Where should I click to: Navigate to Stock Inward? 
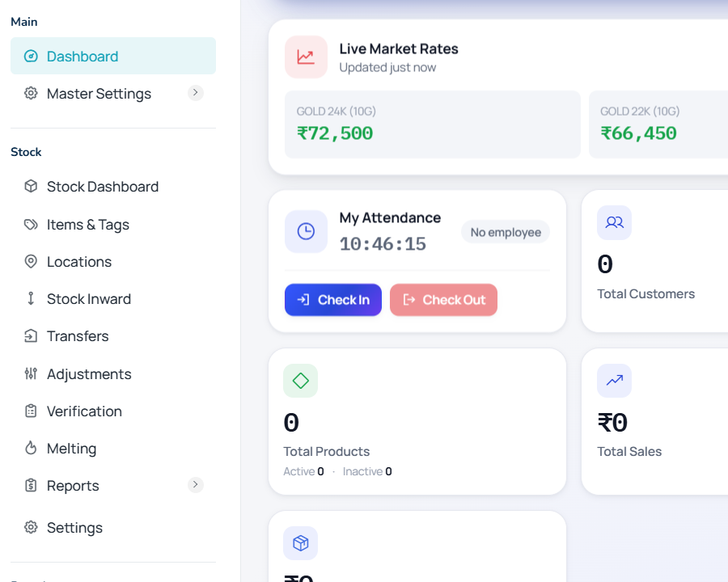[x=112, y=299]
